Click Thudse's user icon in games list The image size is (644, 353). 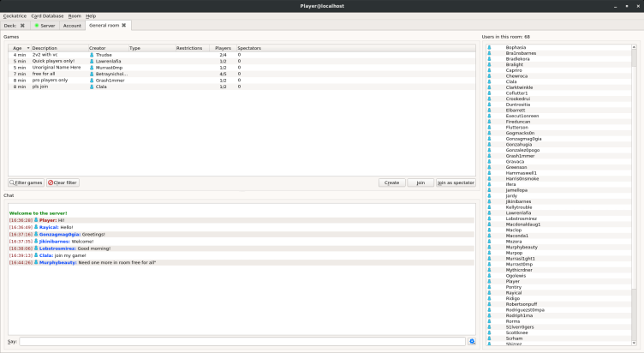(x=92, y=55)
